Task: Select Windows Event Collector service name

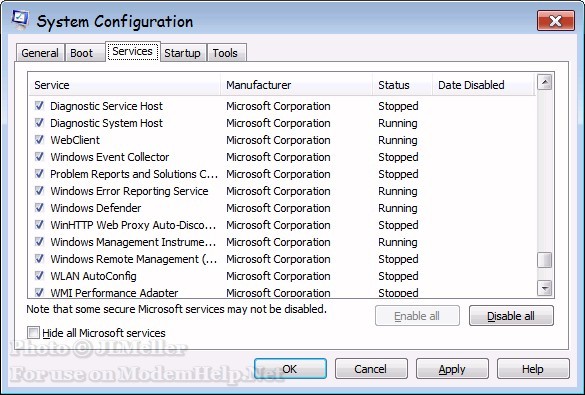Action: tap(110, 157)
